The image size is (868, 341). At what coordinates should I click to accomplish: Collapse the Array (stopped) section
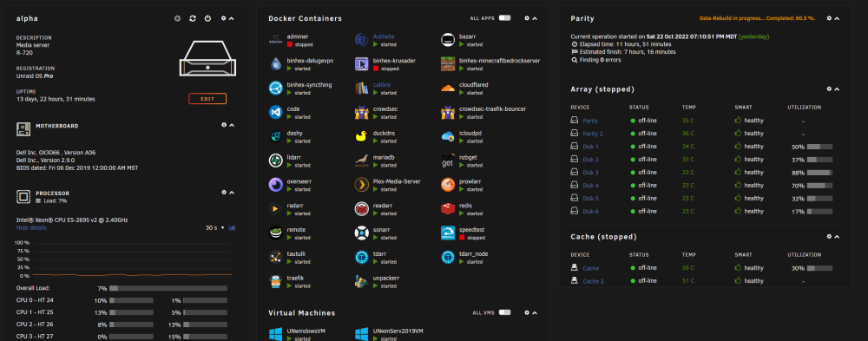tap(837, 89)
